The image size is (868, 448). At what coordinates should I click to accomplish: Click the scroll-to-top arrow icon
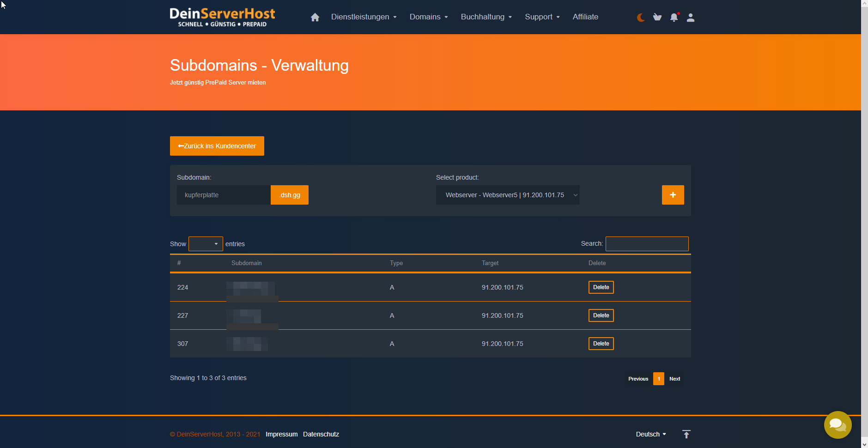pyautogui.click(x=686, y=434)
